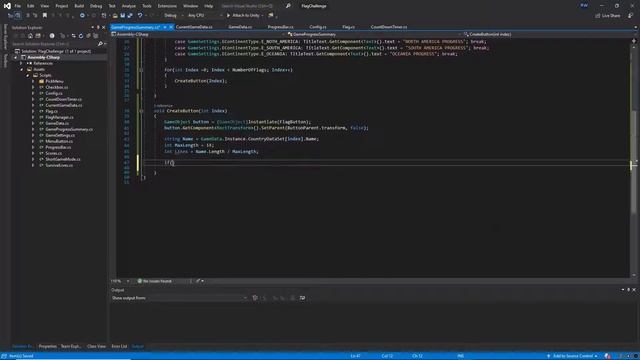This screenshot has width=640, height=360.
Task: Collapse the Assets folder
Action: [x=22, y=69]
